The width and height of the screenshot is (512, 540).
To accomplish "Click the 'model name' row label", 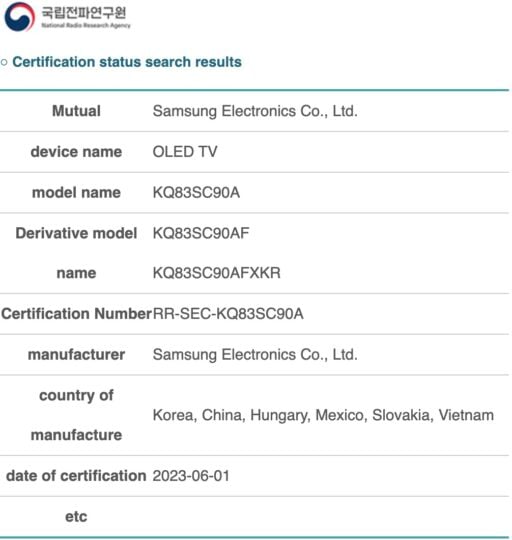I will (x=76, y=193).
